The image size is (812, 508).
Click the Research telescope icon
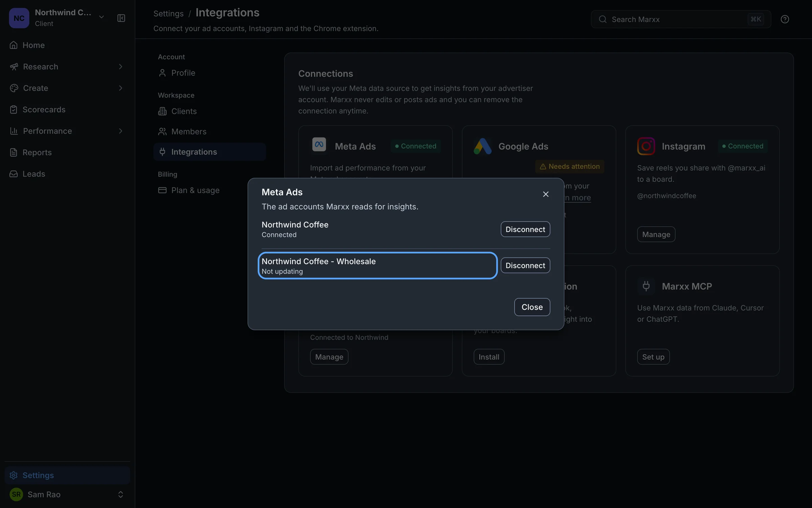(14, 66)
